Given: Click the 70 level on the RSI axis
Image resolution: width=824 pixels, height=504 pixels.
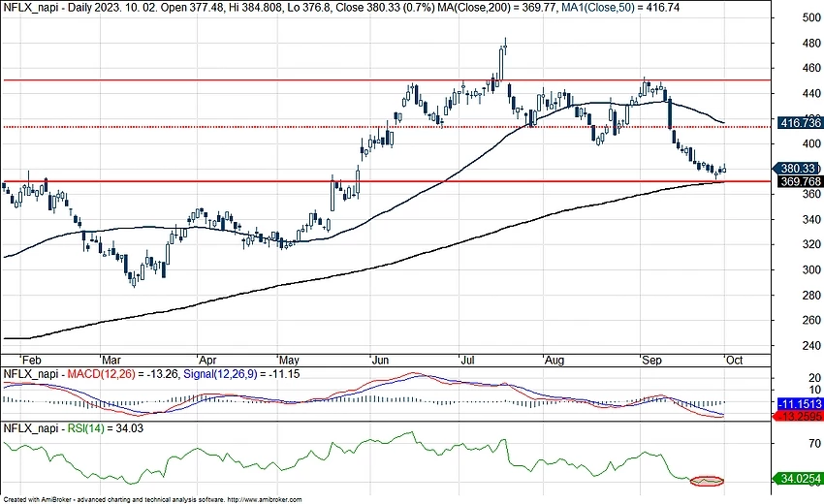Looking at the screenshot, I should click(x=814, y=444).
